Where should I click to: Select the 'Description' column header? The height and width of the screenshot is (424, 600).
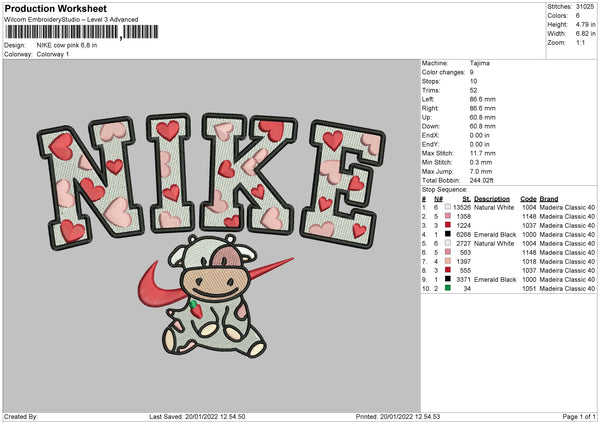pos(492,199)
